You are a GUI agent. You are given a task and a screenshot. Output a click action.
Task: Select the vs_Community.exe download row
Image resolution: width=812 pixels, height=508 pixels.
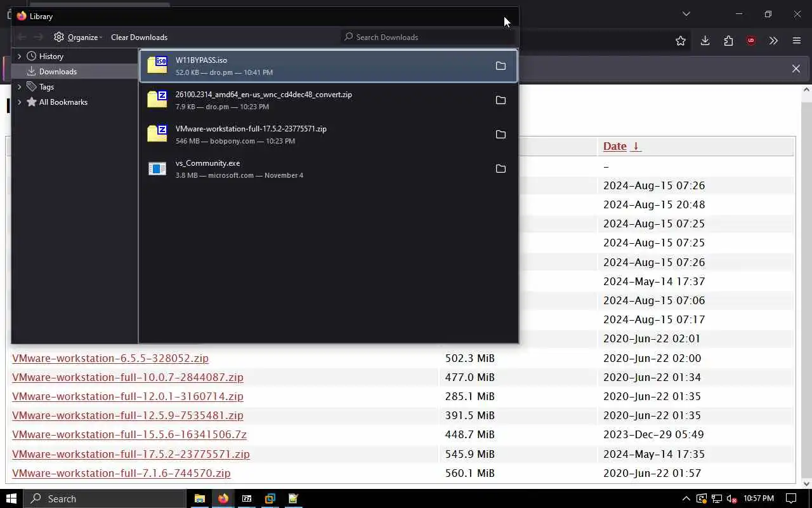(x=329, y=169)
